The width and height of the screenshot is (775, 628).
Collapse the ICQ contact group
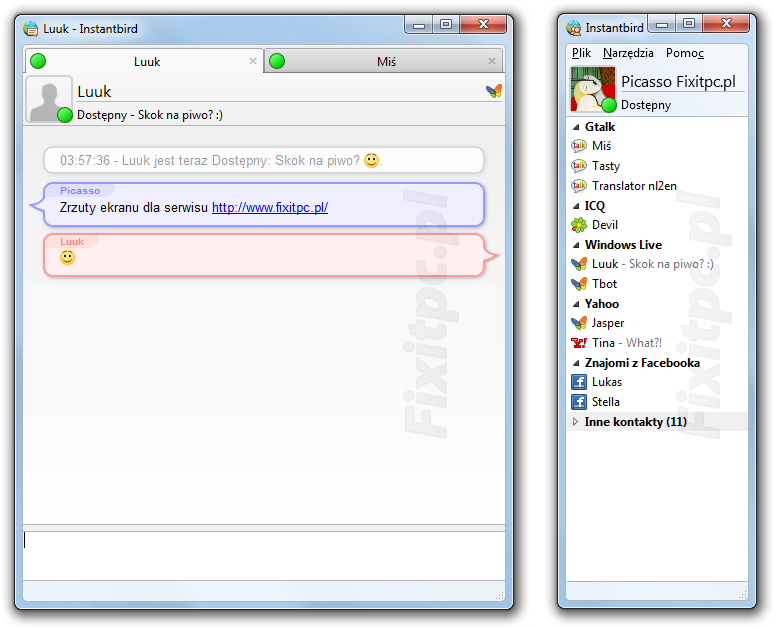[x=576, y=206]
